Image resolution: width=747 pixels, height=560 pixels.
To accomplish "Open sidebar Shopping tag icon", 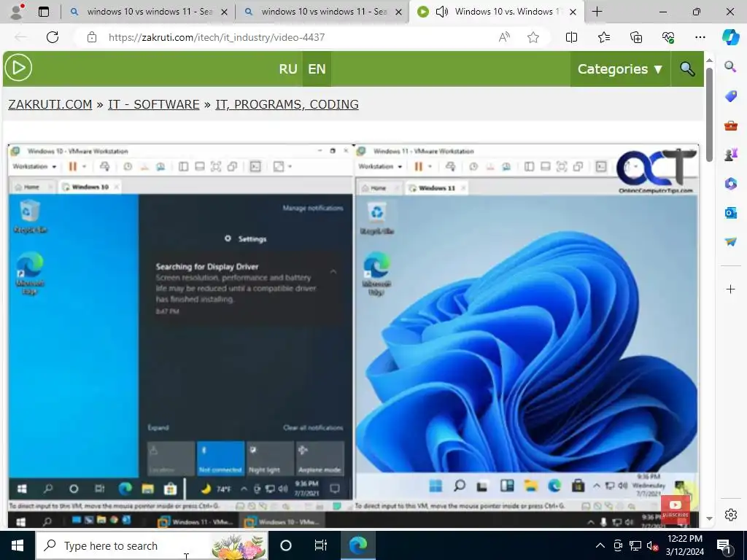I will point(730,96).
